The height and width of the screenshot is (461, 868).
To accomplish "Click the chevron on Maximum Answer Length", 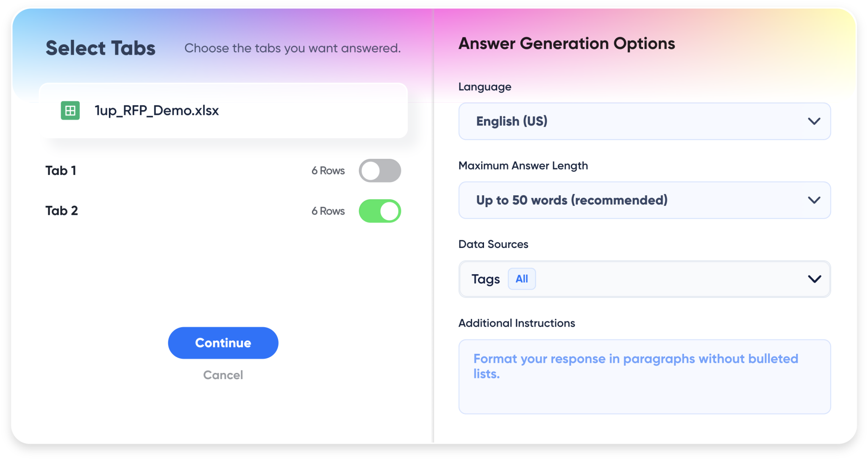I will coord(814,200).
